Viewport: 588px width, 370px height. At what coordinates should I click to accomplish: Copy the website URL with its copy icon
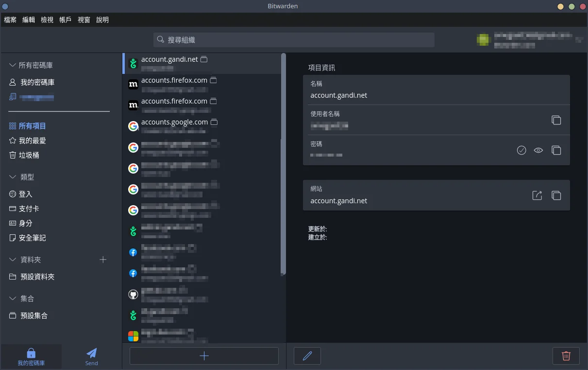tap(556, 195)
